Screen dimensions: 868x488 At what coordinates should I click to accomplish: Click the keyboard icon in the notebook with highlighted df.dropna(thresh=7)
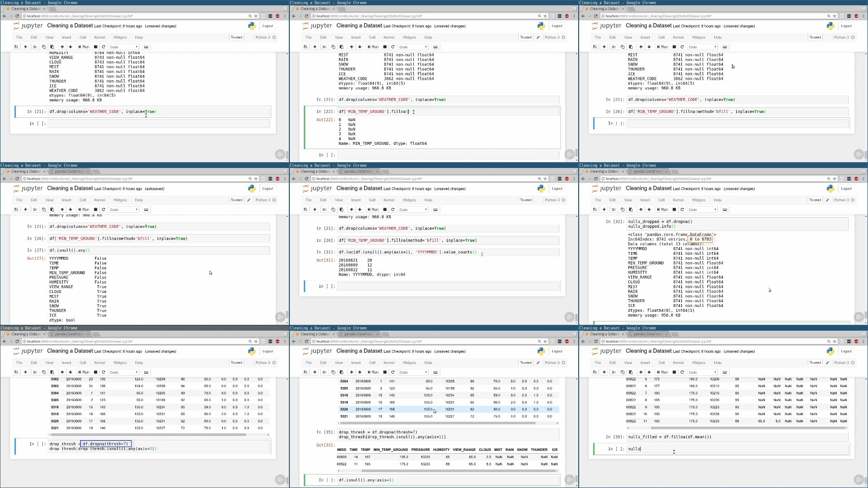tap(146, 372)
